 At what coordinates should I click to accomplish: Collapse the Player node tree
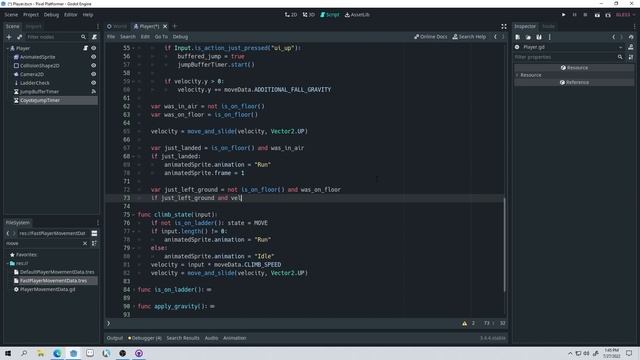pos(8,48)
